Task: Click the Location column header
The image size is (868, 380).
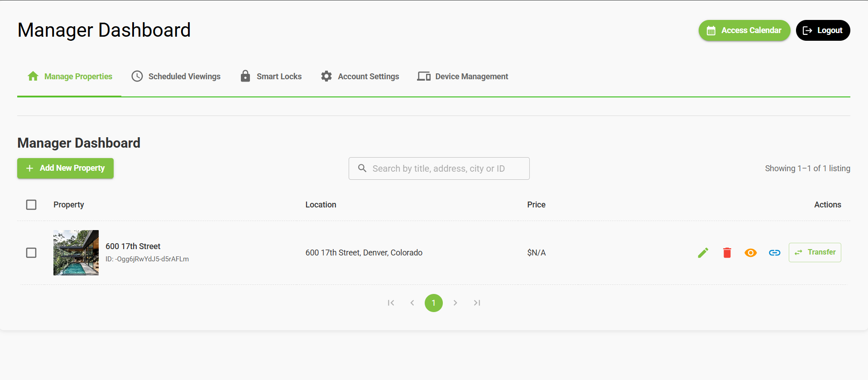Action: point(321,205)
